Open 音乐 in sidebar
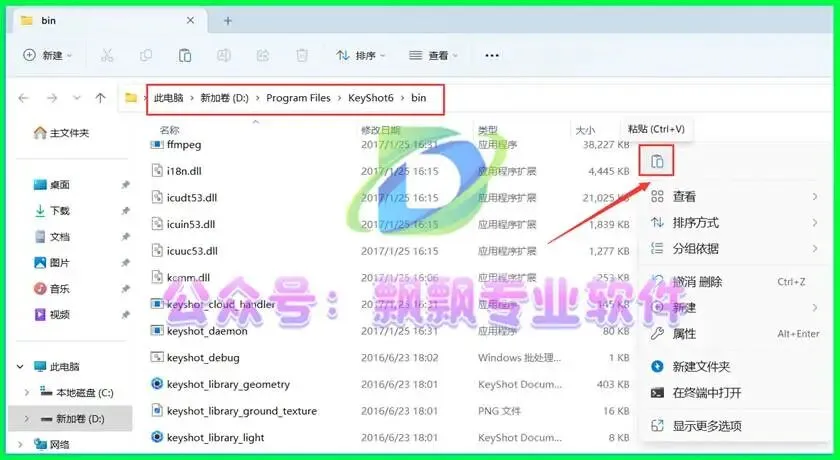The image size is (840, 460). [52, 289]
